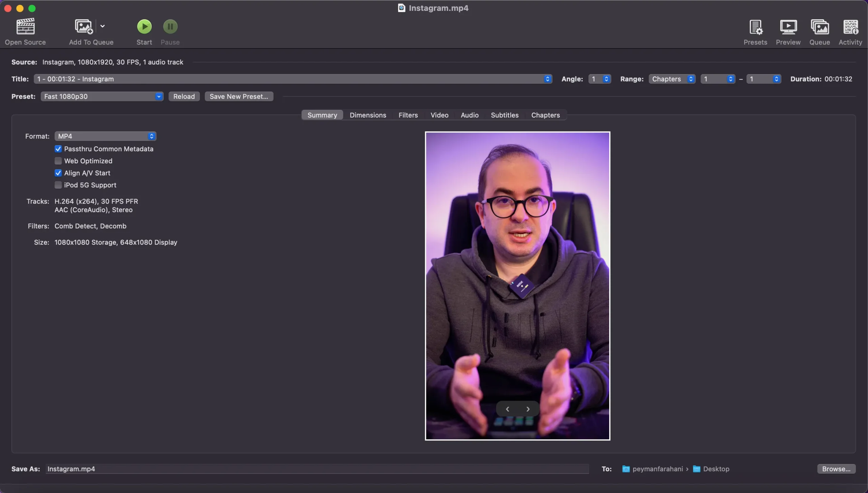The image size is (868, 493).
Task: Open the Preview window icon
Action: (788, 27)
